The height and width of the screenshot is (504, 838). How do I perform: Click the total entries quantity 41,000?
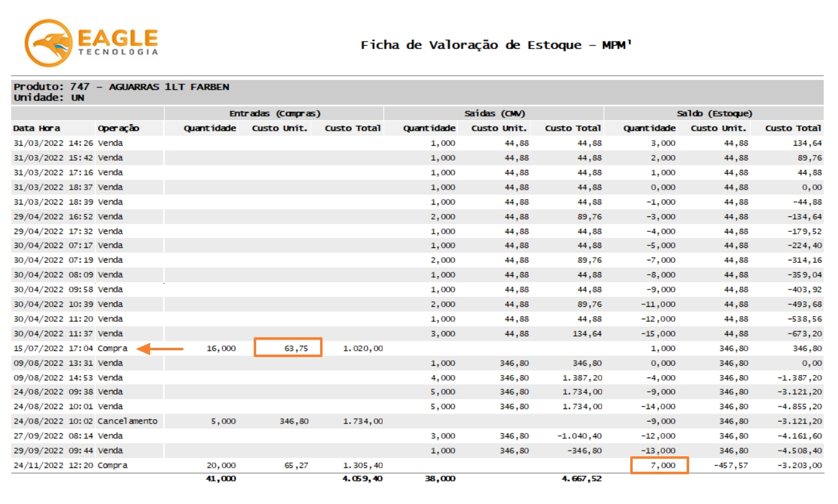point(220,479)
